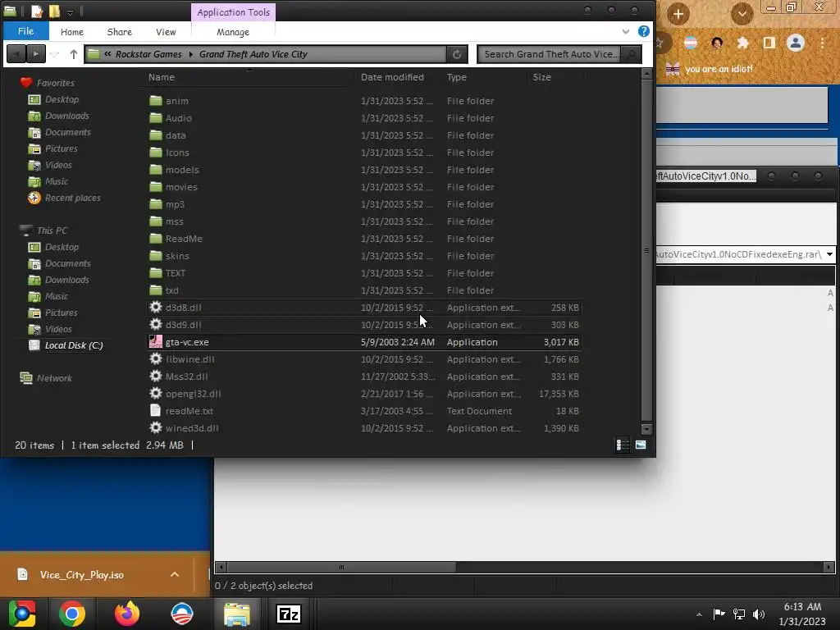Sort by Date modified column header

pos(392,77)
